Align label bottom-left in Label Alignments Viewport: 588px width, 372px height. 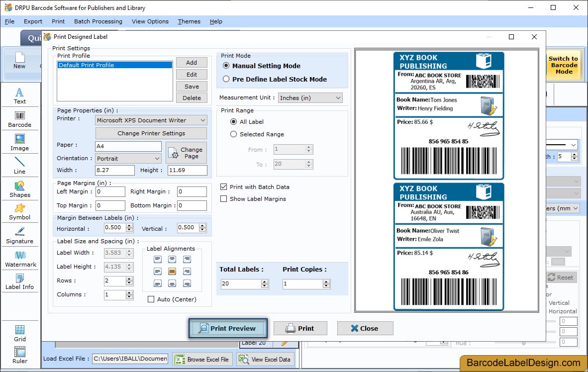pyautogui.click(x=158, y=283)
